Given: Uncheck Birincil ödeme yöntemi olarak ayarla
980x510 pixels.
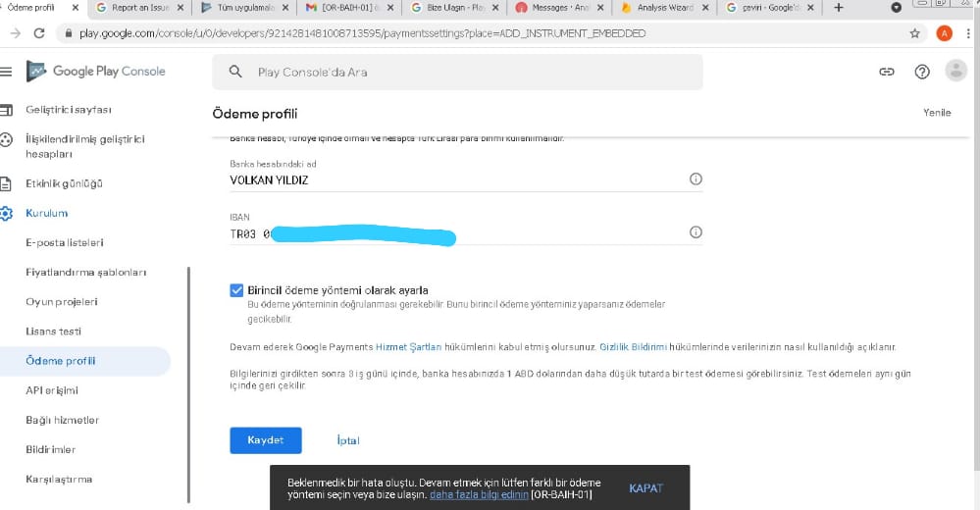Looking at the screenshot, I should (x=236, y=290).
